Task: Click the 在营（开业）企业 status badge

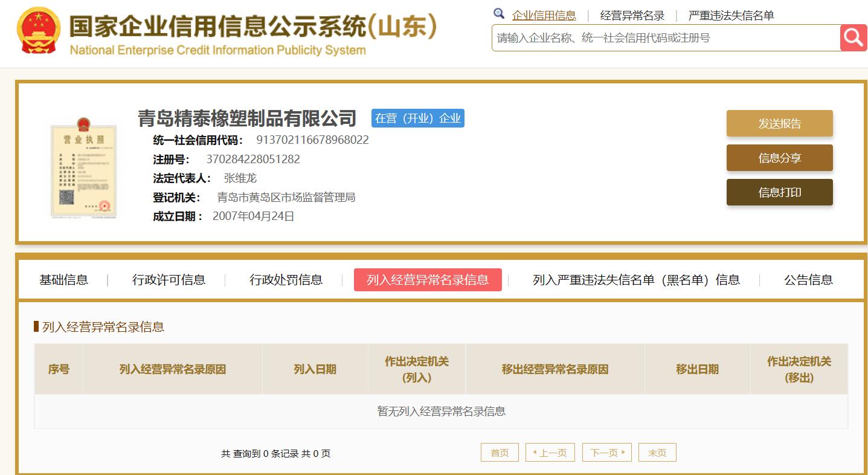Action: [x=418, y=118]
